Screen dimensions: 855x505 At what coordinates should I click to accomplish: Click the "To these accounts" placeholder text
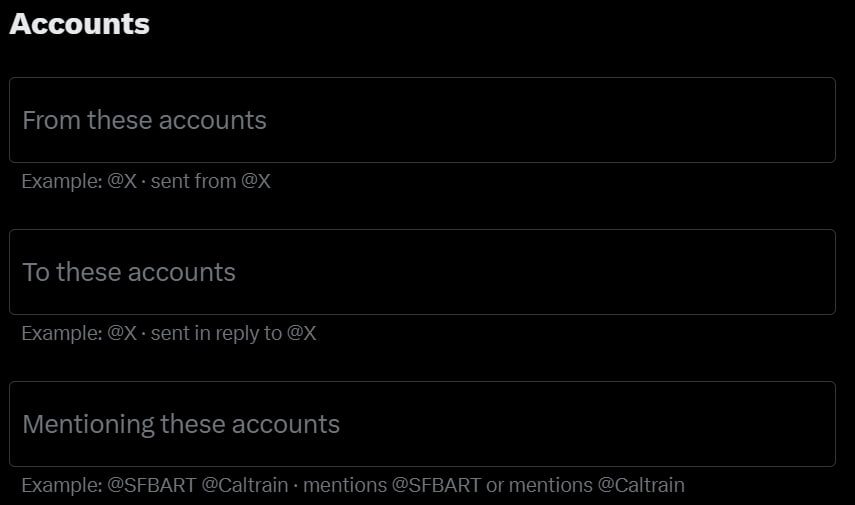click(x=129, y=273)
